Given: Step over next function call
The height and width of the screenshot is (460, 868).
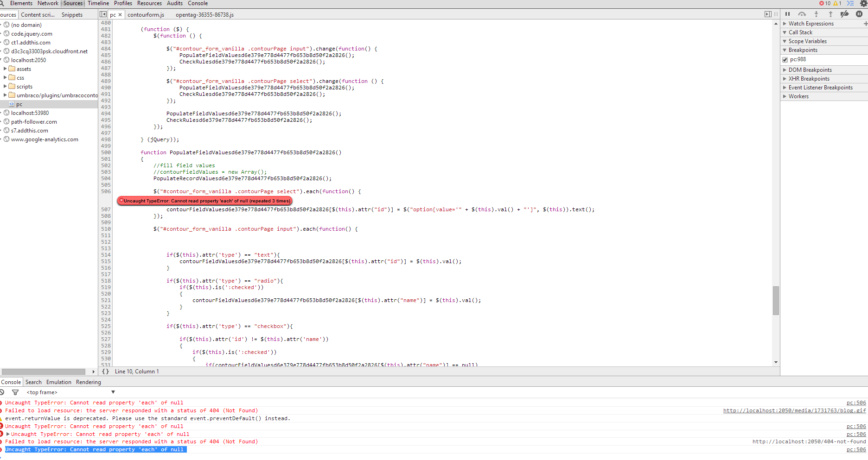Looking at the screenshot, I should click(802, 14).
